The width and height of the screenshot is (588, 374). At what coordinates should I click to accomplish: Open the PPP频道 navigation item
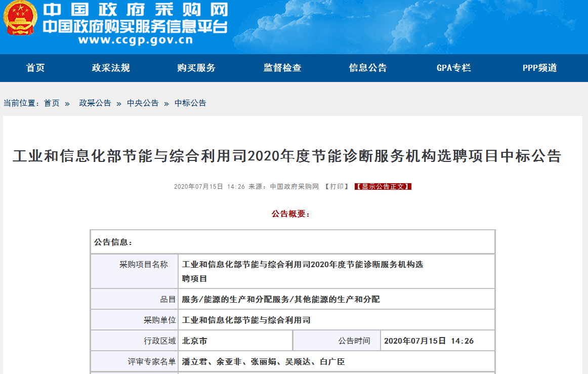[x=539, y=68]
